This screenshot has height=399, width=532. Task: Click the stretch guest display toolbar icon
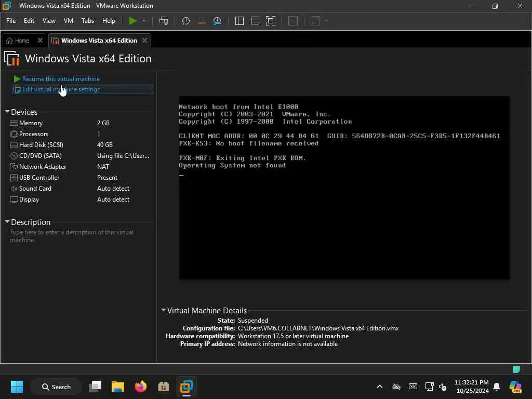315,21
